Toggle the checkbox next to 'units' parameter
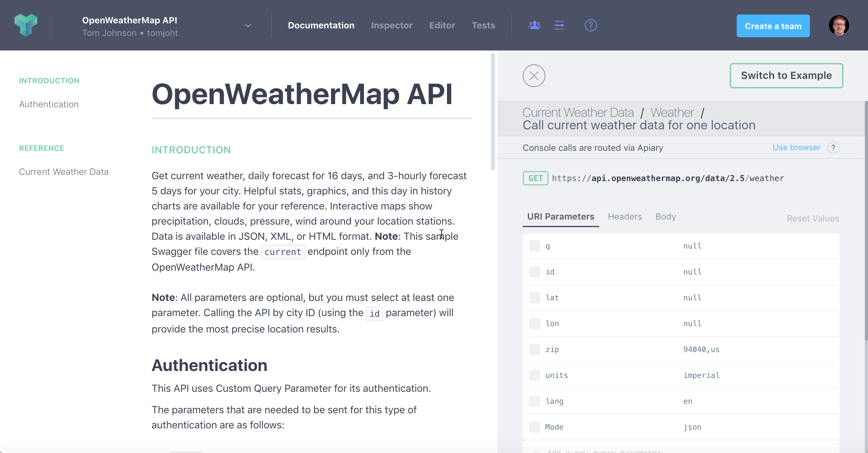Viewport: 868px width, 453px height. tap(534, 376)
